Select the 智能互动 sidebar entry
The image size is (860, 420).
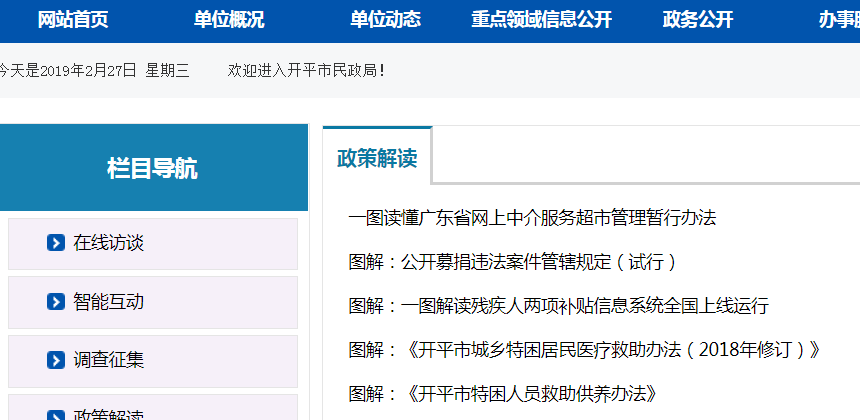point(109,302)
